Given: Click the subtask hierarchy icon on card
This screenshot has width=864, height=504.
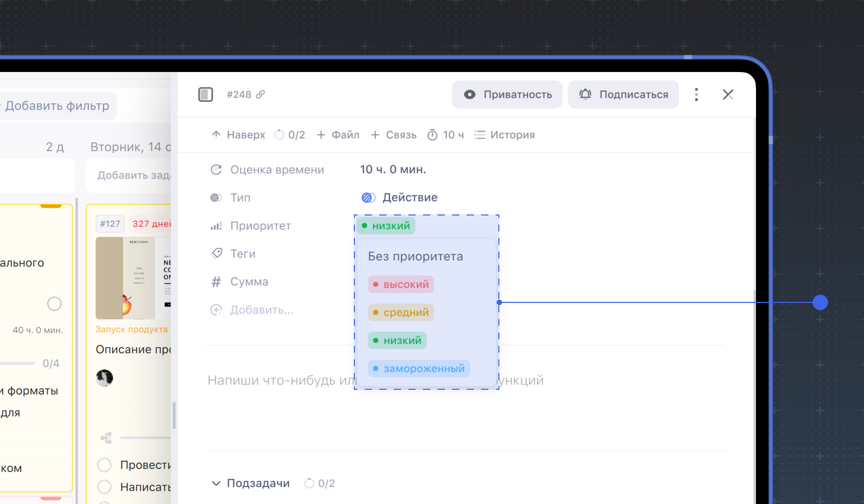Looking at the screenshot, I should point(106,438).
